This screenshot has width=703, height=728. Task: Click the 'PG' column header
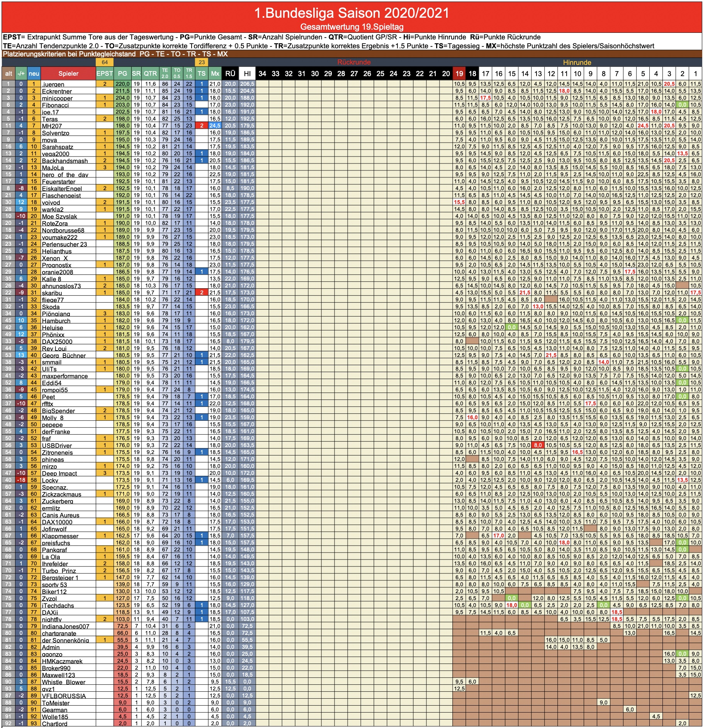122,73
